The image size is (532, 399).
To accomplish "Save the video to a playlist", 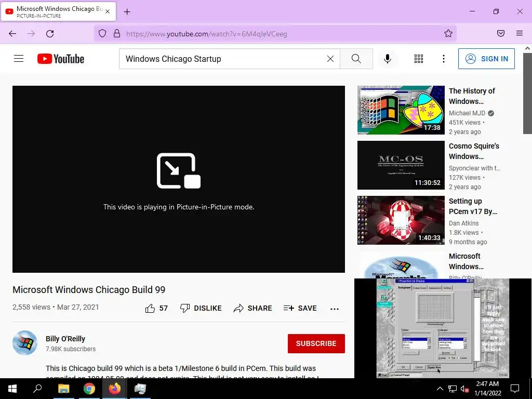I will point(300,308).
